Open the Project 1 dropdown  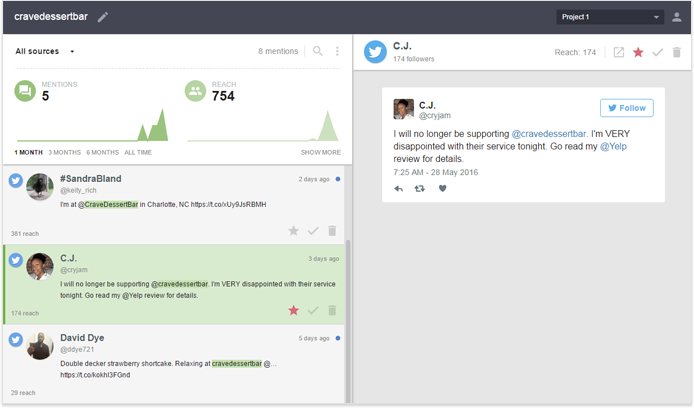coord(610,17)
